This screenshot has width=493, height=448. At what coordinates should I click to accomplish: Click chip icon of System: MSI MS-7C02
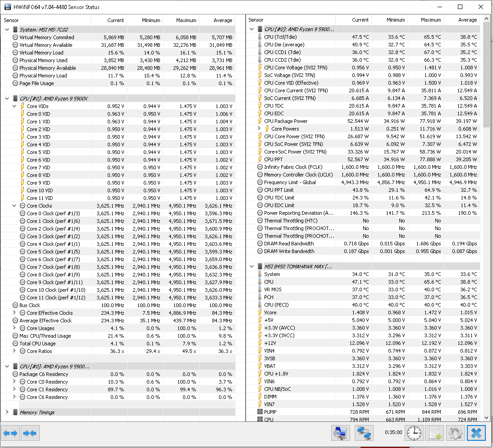tap(15, 30)
